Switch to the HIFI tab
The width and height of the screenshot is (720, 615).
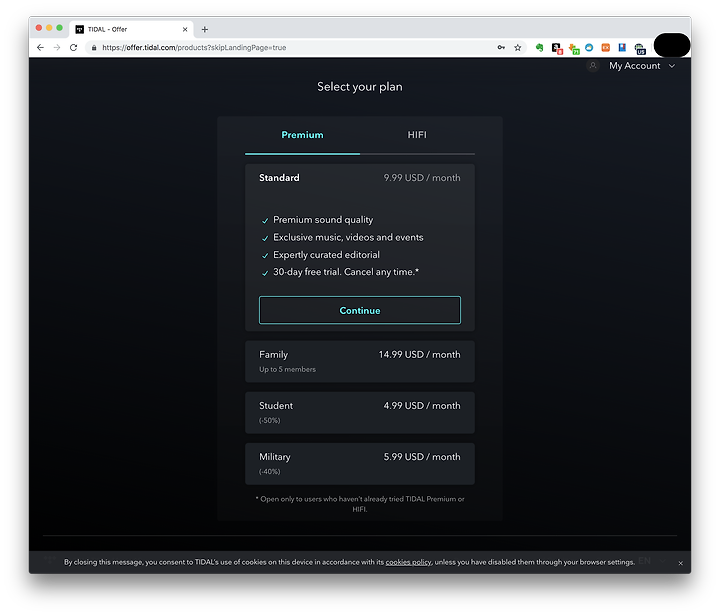[x=417, y=135]
